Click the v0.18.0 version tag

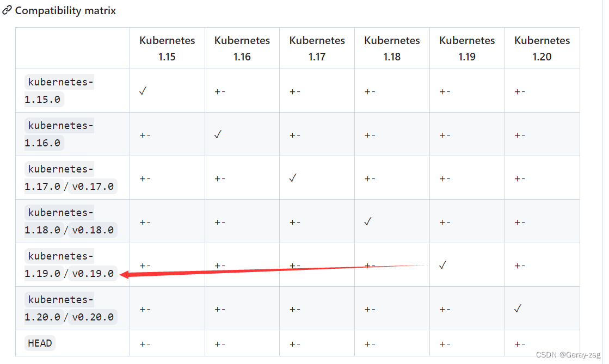93,230
